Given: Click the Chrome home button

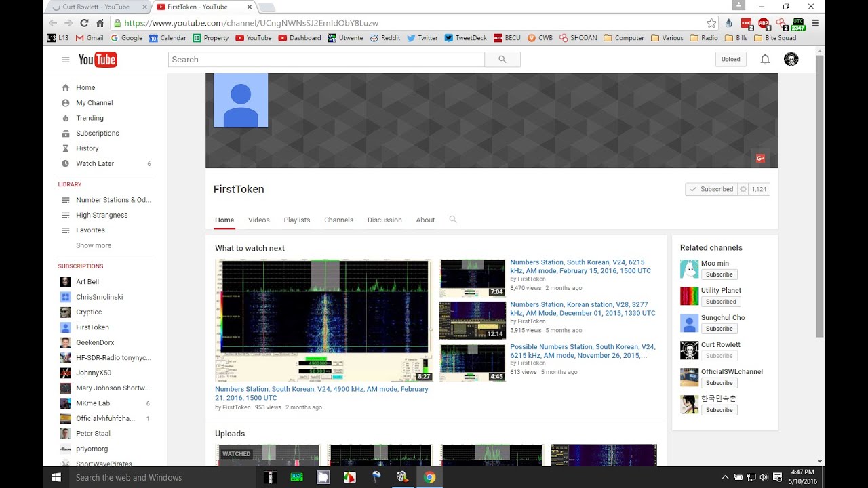Looking at the screenshot, I should tap(100, 23).
